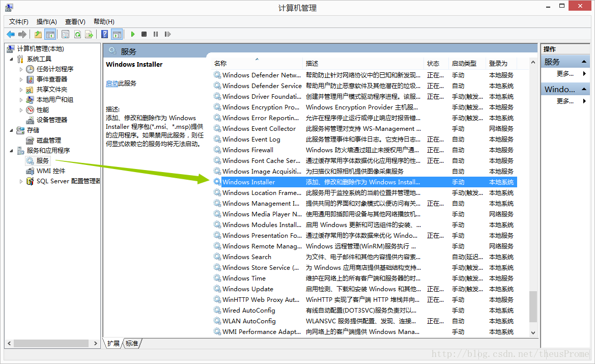Select 事件查看器 tree node
Screen dimensions: 595x364
click(x=52, y=79)
